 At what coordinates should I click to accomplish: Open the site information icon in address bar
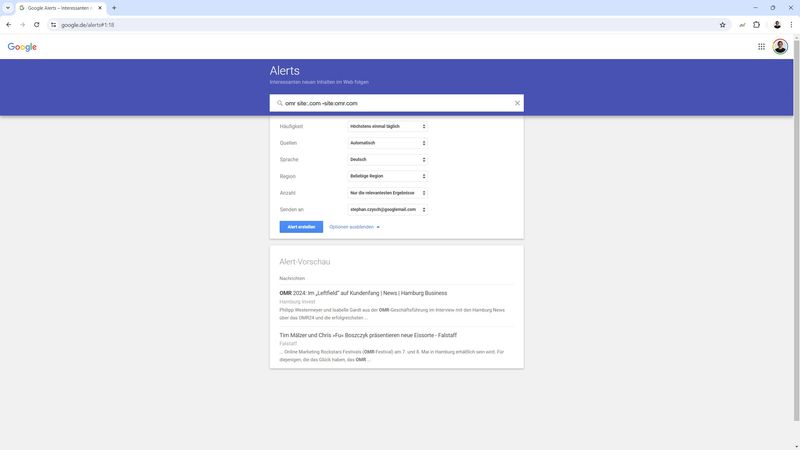(54, 24)
